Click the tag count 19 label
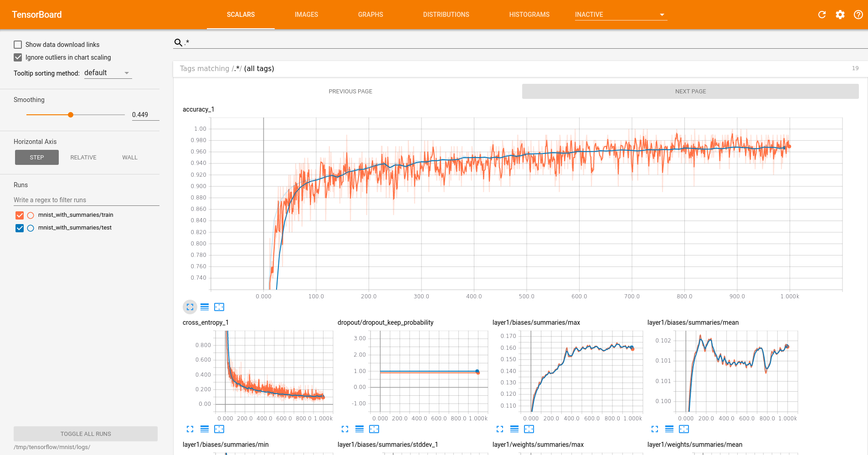This screenshot has width=868, height=455. coord(855,68)
